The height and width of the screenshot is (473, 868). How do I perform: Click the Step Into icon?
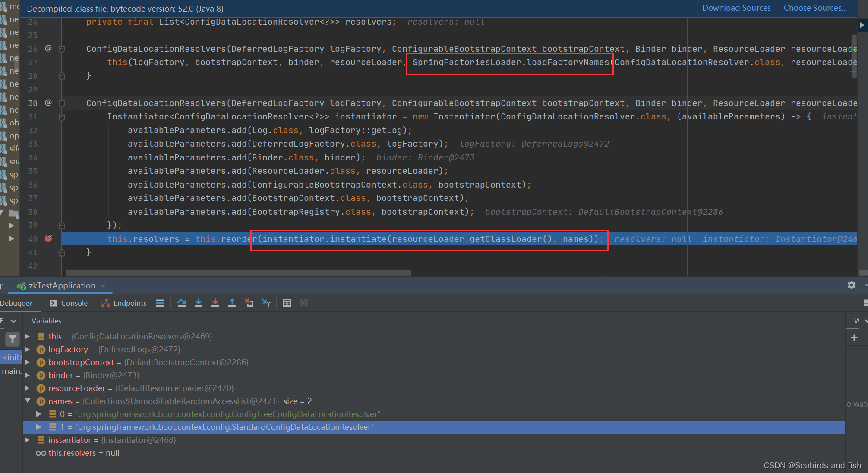click(x=199, y=303)
